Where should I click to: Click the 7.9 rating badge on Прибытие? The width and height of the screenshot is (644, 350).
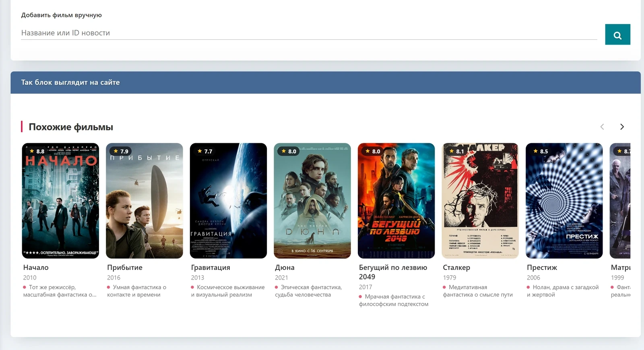click(120, 151)
